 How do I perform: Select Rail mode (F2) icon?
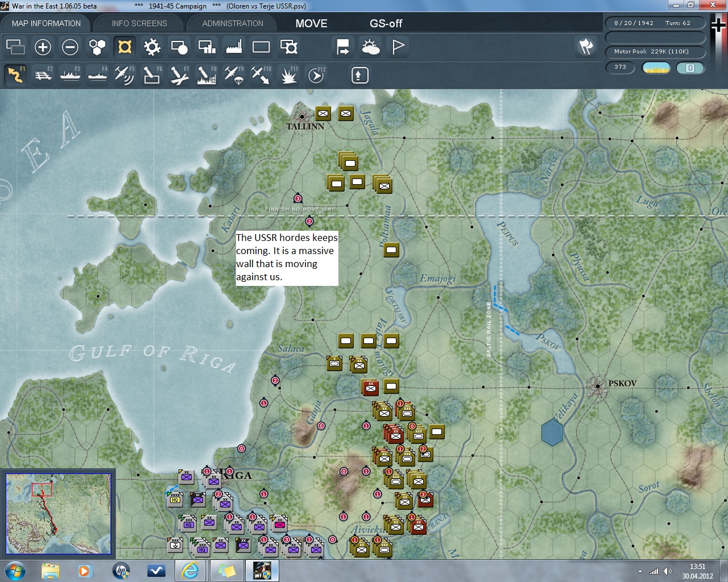coord(43,75)
